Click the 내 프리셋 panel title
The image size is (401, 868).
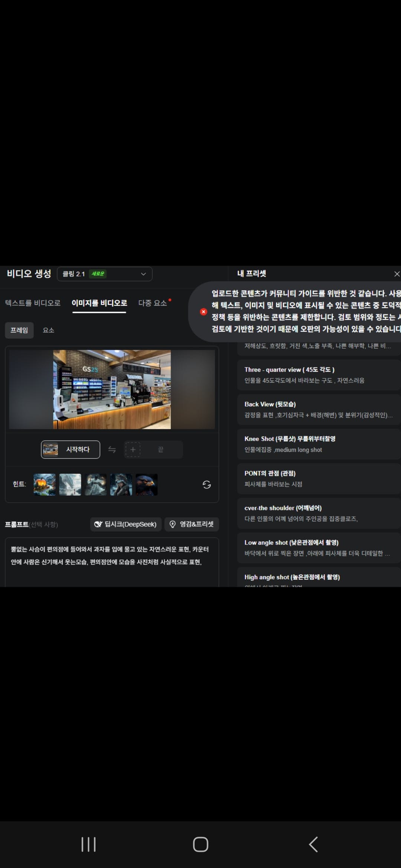click(252, 274)
